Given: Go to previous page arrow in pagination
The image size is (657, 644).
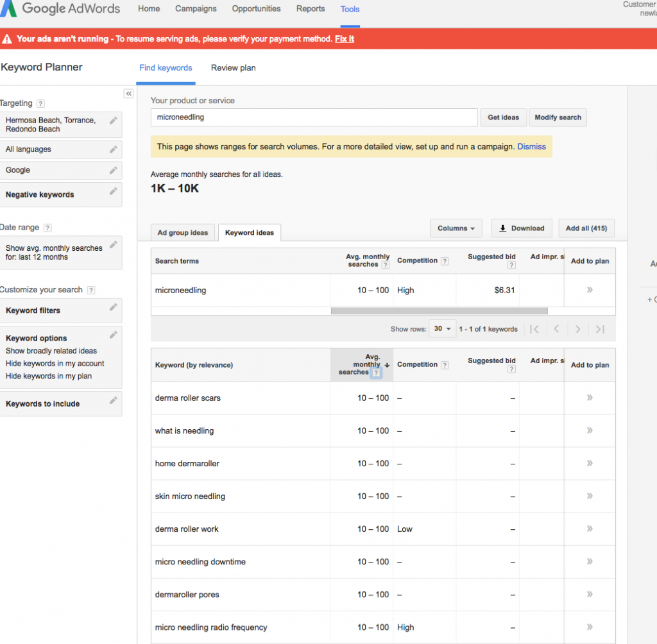Looking at the screenshot, I should pos(556,329).
